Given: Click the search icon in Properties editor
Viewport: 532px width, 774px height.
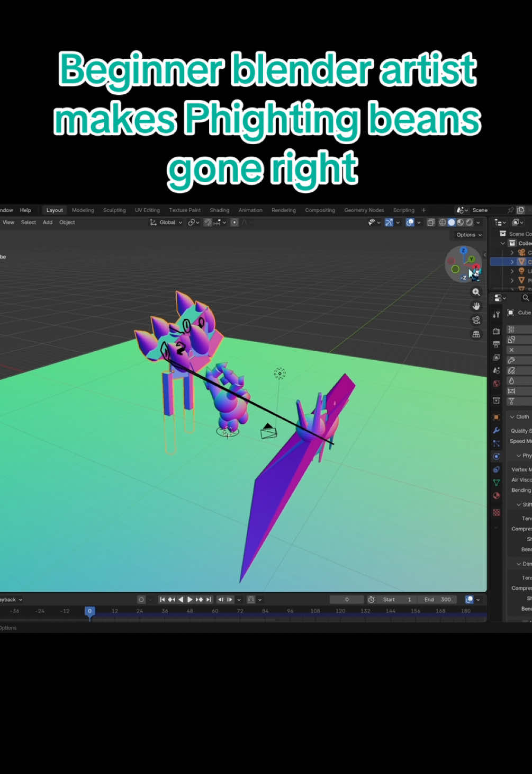Looking at the screenshot, I should [x=526, y=298].
